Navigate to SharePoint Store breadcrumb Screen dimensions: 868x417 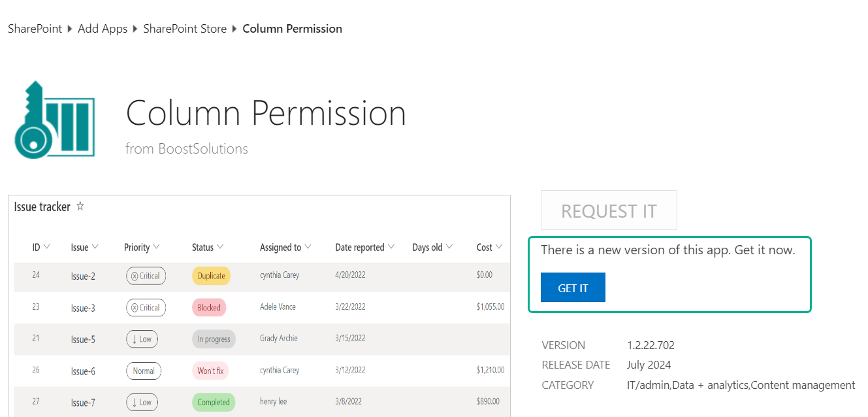pos(185,29)
